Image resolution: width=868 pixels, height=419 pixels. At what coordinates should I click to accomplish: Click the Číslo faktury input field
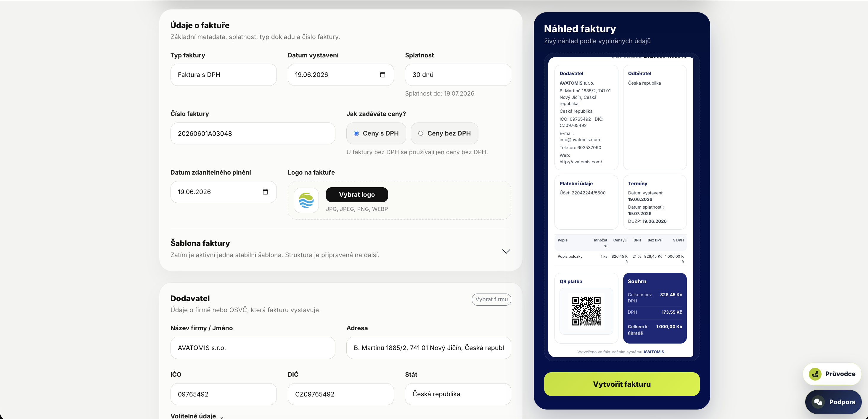tap(253, 133)
